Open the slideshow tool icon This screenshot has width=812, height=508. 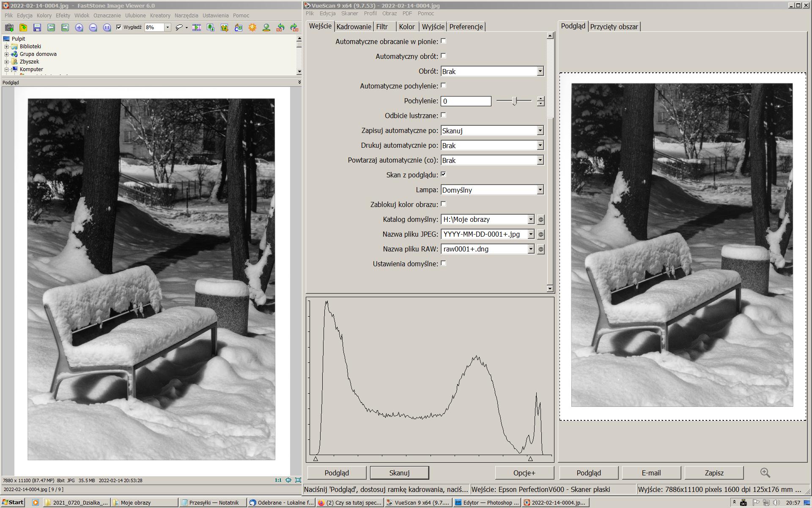197,28
